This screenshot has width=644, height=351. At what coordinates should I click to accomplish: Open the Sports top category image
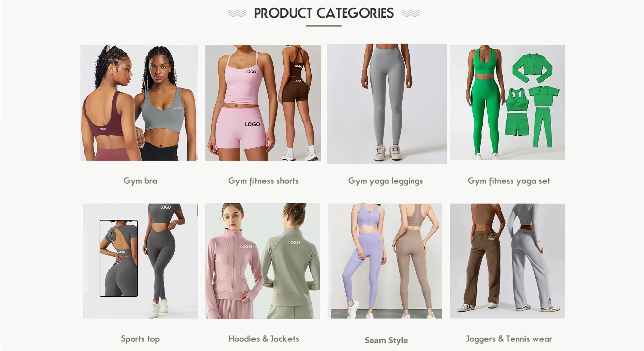pos(140,261)
